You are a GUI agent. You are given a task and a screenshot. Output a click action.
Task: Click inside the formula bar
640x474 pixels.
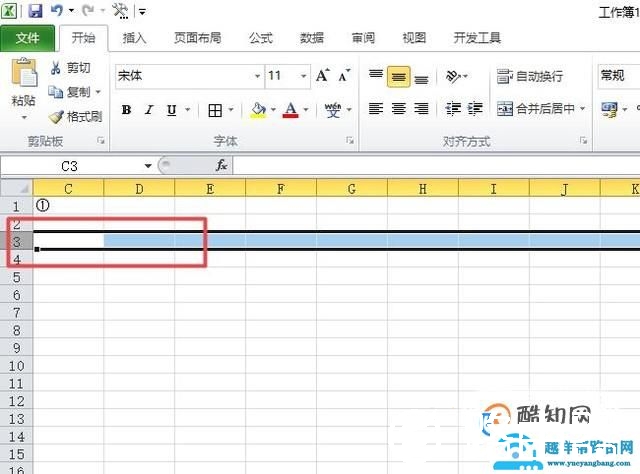[436, 166]
